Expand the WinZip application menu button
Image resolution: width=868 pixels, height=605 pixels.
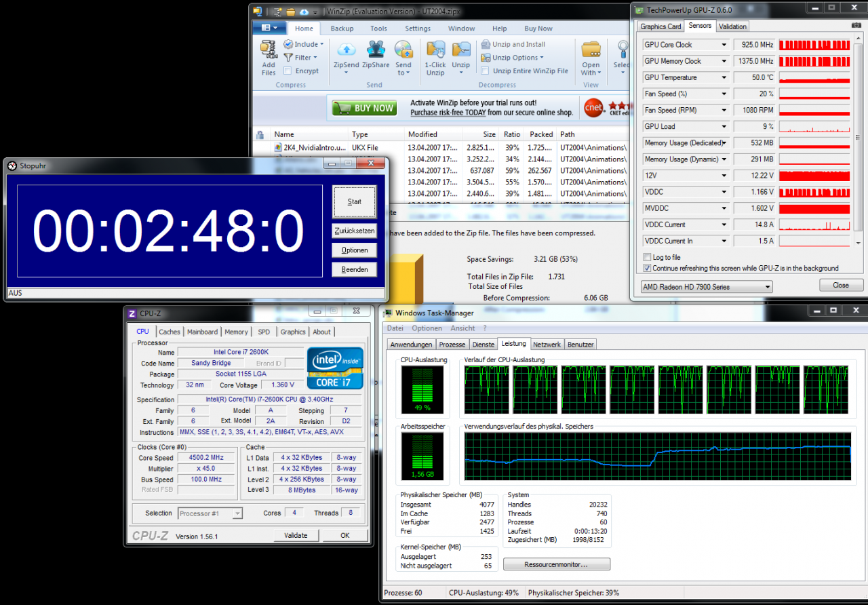tap(269, 28)
